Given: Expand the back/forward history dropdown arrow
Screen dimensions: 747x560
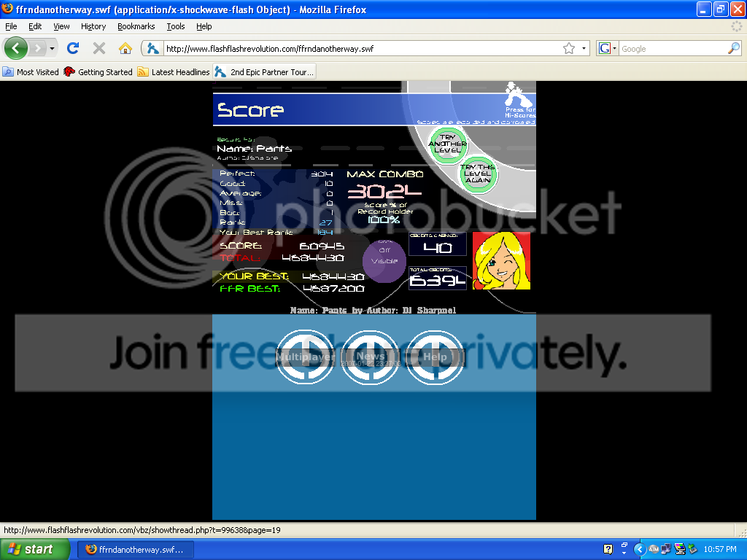Looking at the screenshot, I should [x=52, y=49].
